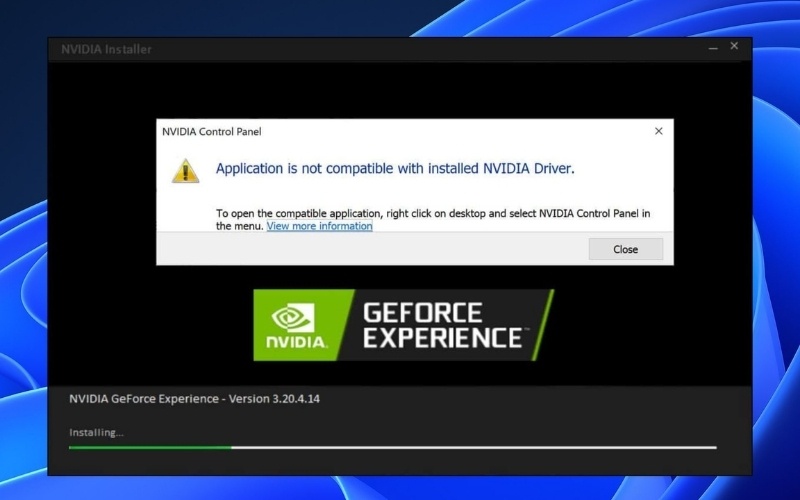Open the View more information link

tap(319, 226)
